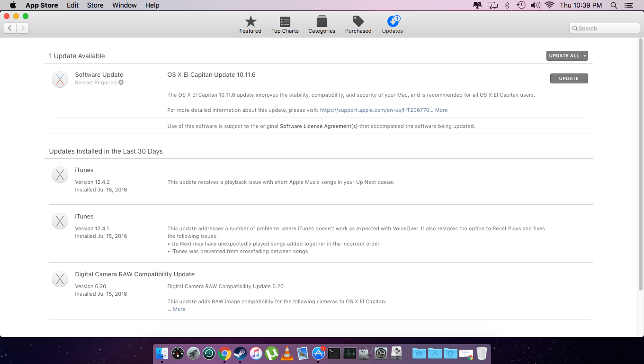Open Disk Utility from the Dock
Viewport: 644px width, 364px height.
click(x=365, y=353)
